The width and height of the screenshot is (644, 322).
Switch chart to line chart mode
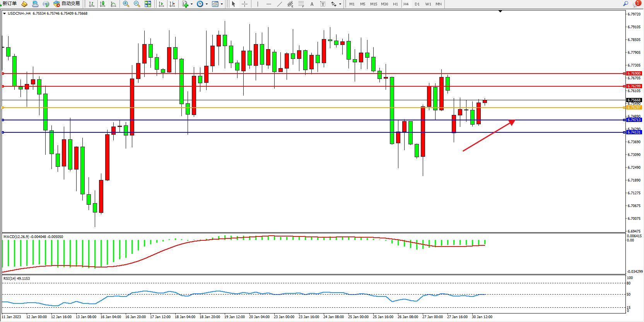pos(113,4)
